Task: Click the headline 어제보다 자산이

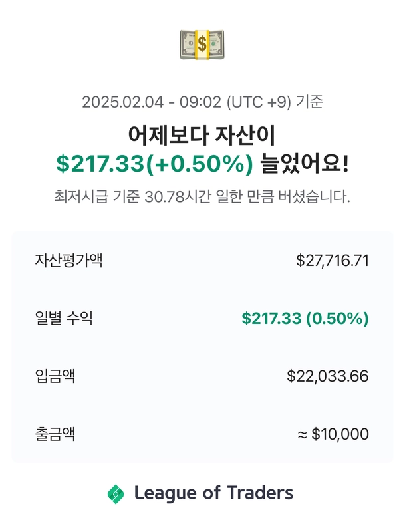Action: coord(202,135)
